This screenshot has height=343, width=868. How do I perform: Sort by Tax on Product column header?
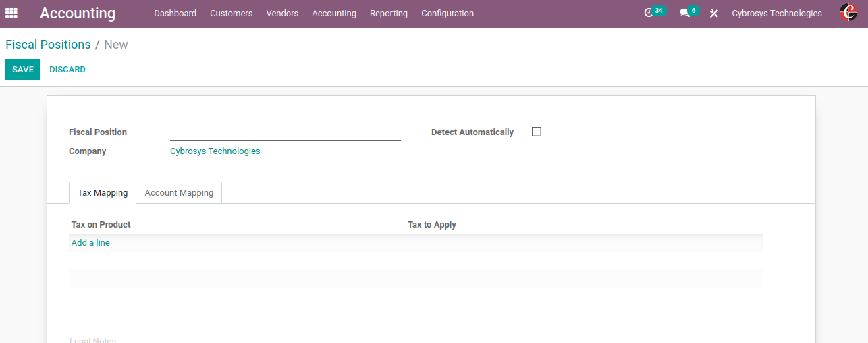[101, 225]
